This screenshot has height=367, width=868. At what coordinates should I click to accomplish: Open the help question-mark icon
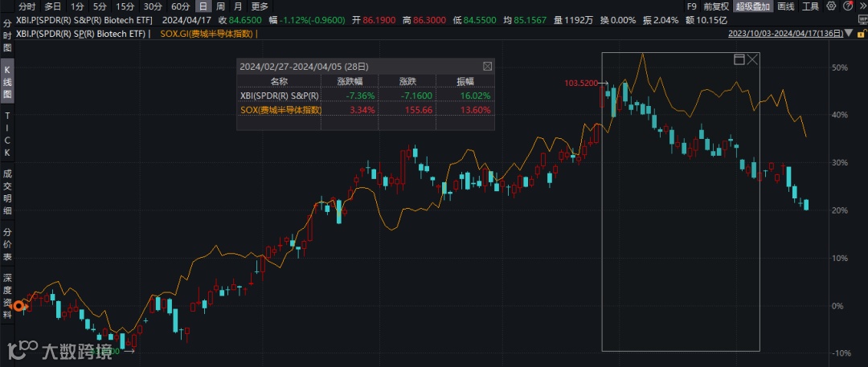coord(848,6)
